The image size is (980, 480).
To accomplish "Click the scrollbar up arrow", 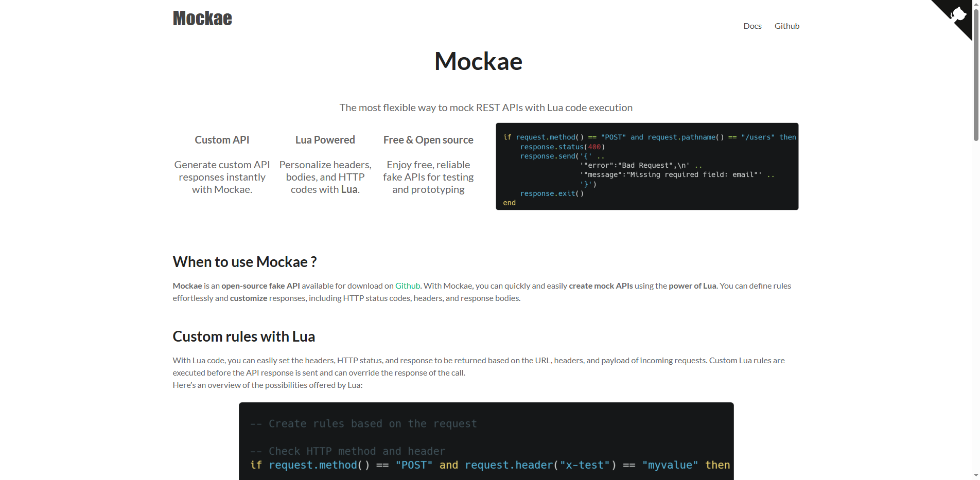I will pyautogui.click(x=976, y=3).
